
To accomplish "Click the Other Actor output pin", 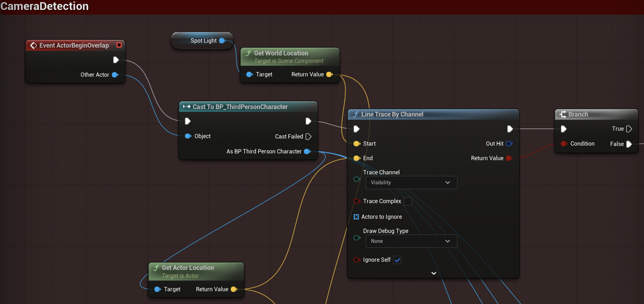I will point(115,75).
